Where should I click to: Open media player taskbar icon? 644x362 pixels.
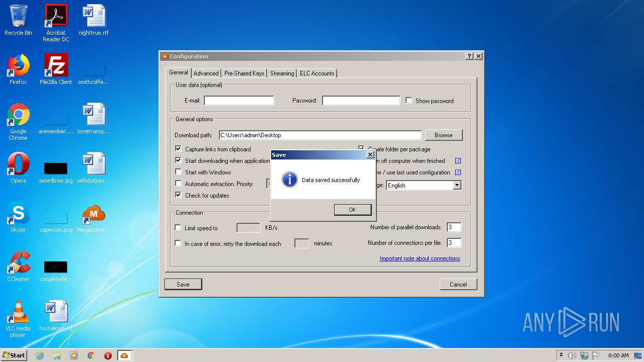74,355
